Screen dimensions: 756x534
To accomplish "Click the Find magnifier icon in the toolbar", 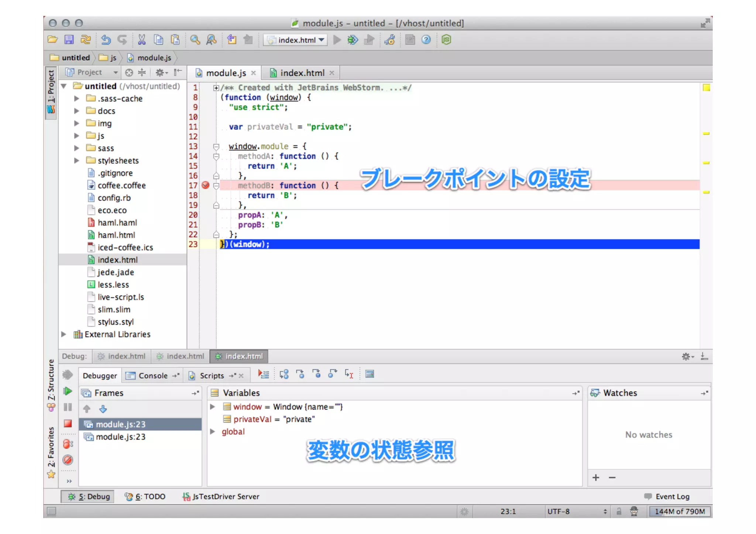I will [x=195, y=39].
